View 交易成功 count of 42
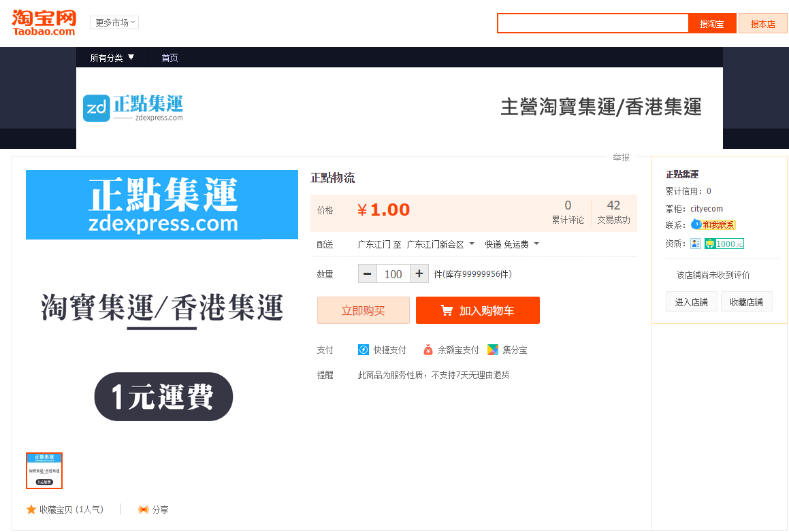This screenshot has width=789, height=532. pos(613,212)
